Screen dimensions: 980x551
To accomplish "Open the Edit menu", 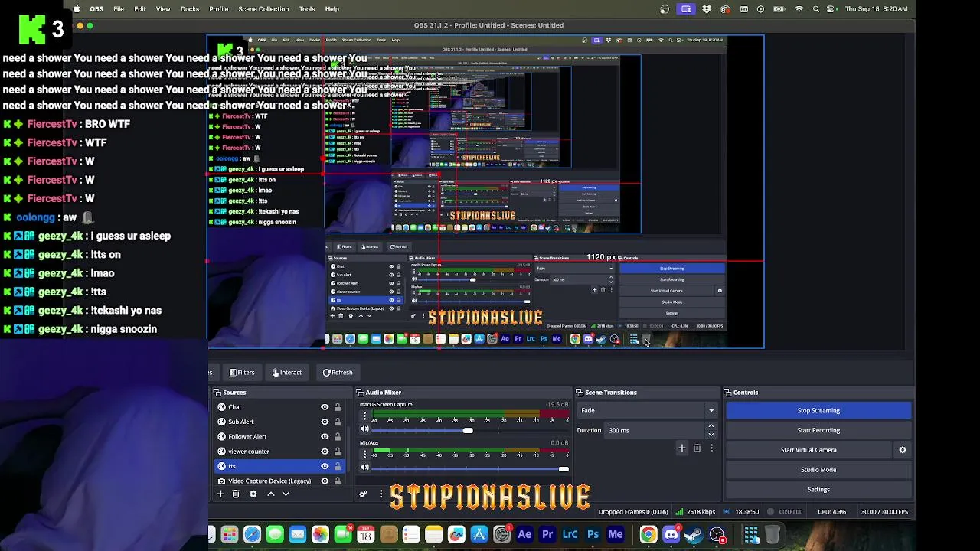I will coord(140,9).
